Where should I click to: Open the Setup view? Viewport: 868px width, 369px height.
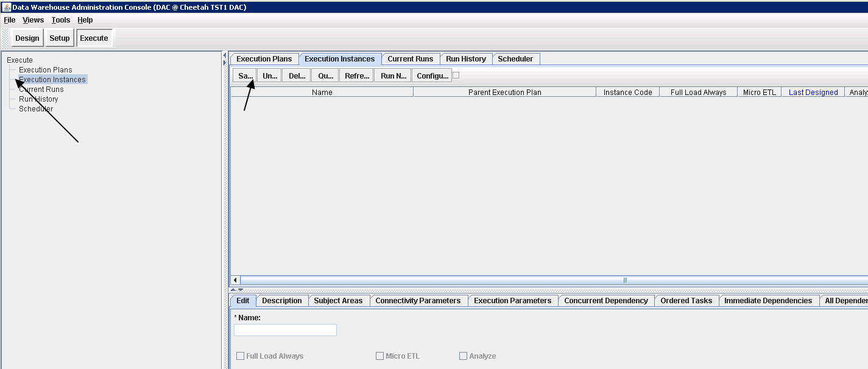[x=59, y=37]
